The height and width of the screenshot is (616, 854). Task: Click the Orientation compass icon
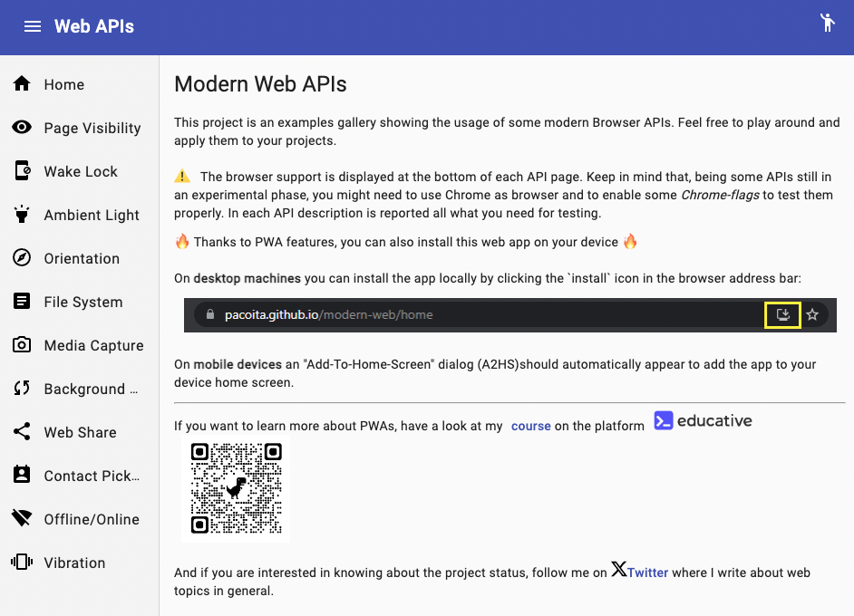pyautogui.click(x=22, y=258)
